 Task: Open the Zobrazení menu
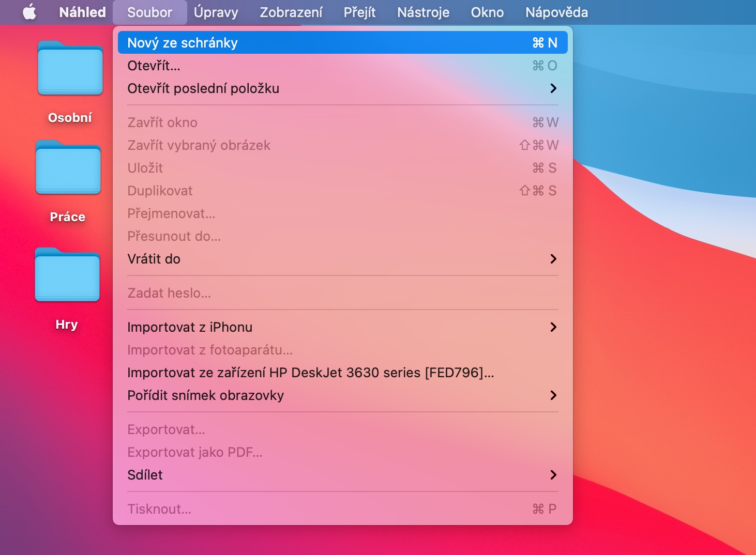291,12
